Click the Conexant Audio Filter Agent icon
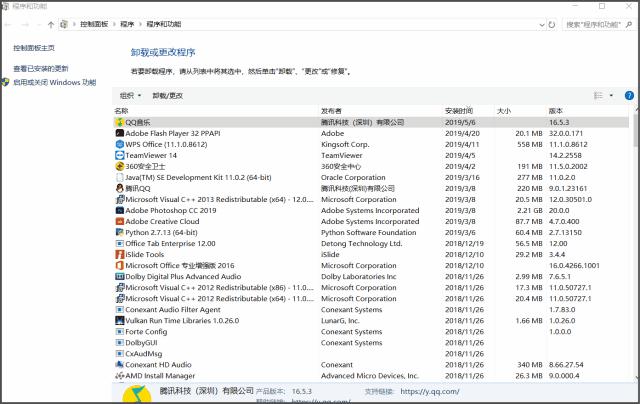This screenshot has width=640, height=404. [120, 309]
